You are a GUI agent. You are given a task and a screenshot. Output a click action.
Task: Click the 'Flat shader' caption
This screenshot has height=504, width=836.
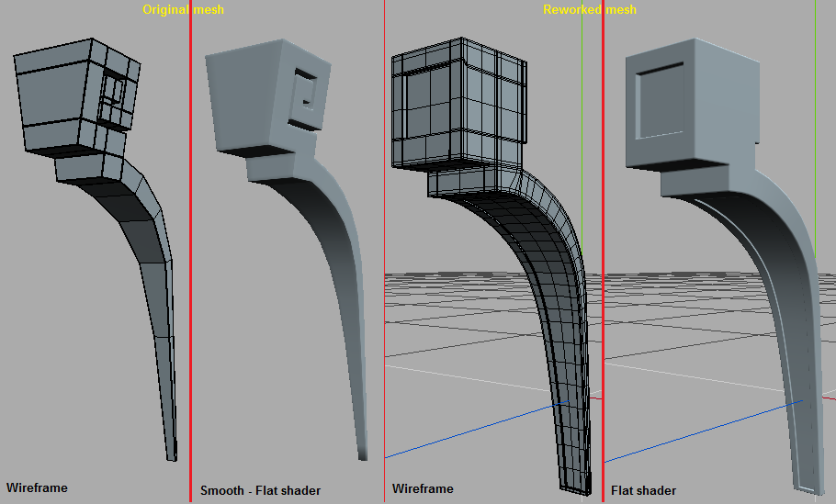click(x=643, y=490)
